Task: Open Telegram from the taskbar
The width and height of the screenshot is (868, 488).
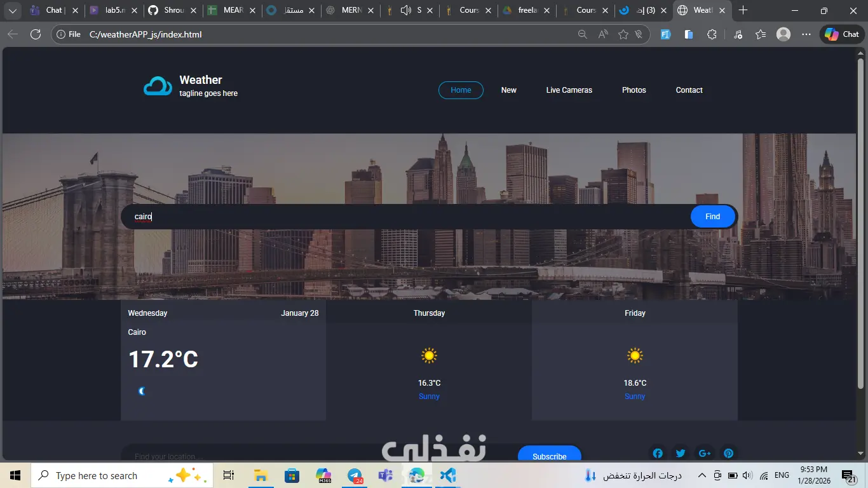Action: (355, 475)
